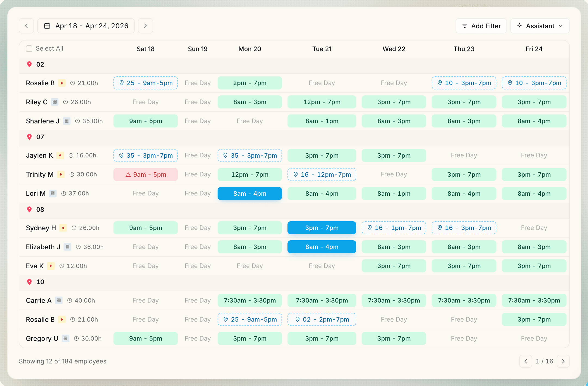The height and width of the screenshot is (386, 588).
Task: Click Sharlene J's Friday 8am - 4pm shift
Action: pos(534,121)
